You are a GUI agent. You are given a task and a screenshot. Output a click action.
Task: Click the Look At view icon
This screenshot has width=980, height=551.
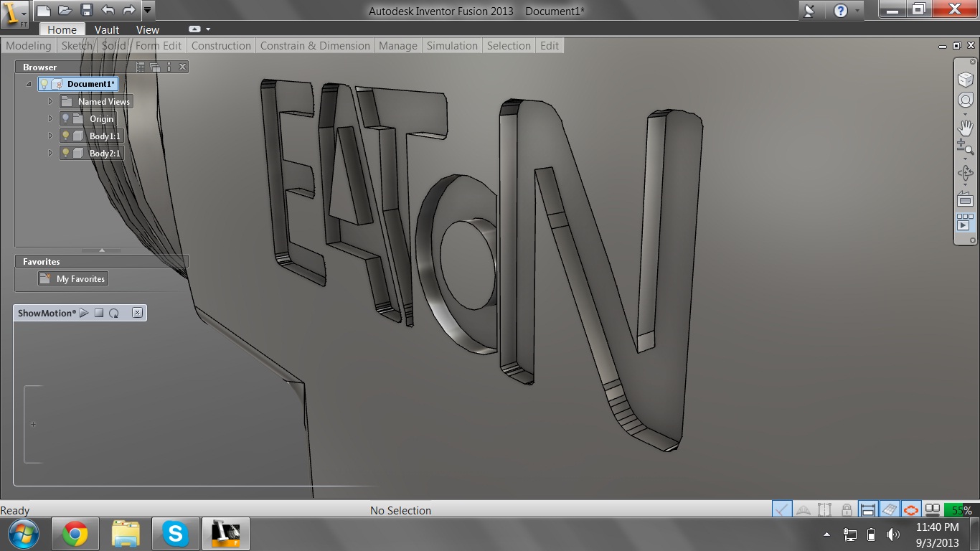[x=966, y=198]
